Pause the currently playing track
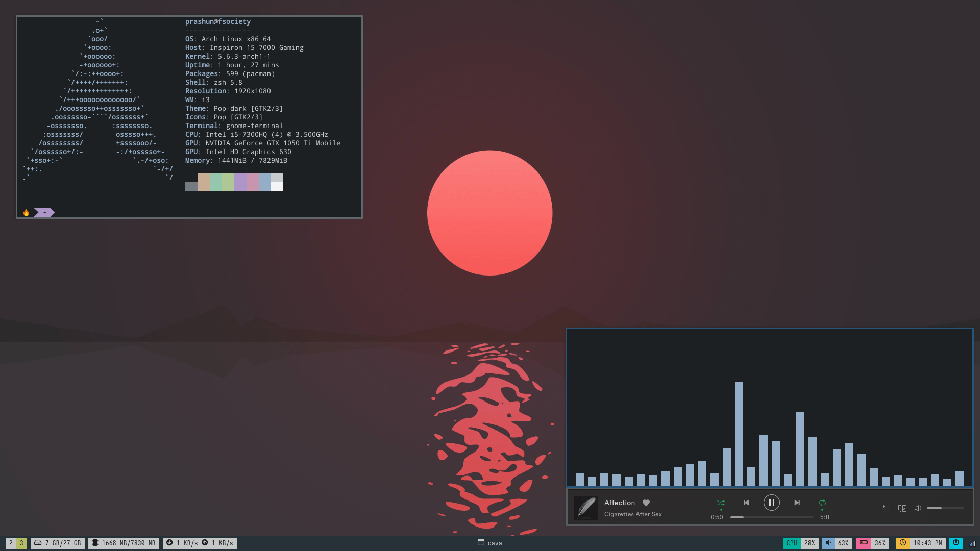The width and height of the screenshot is (980, 551). pos(771,503)
